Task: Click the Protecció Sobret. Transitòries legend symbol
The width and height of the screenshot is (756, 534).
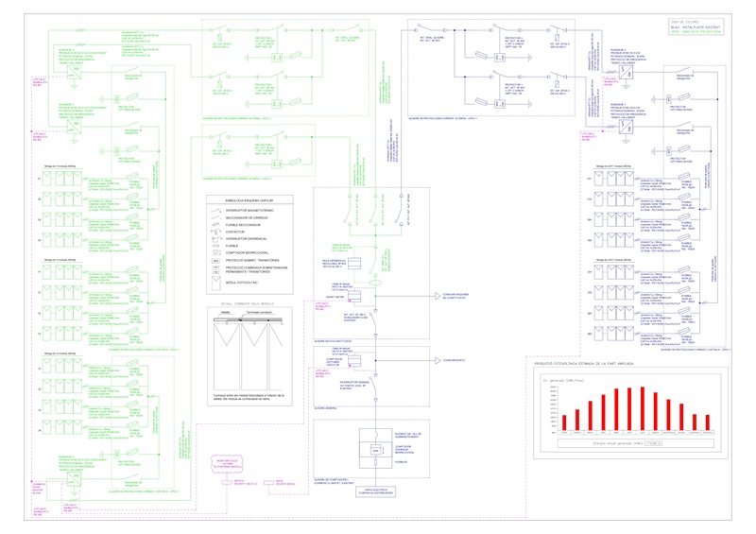Action: [x=215, y=261]
